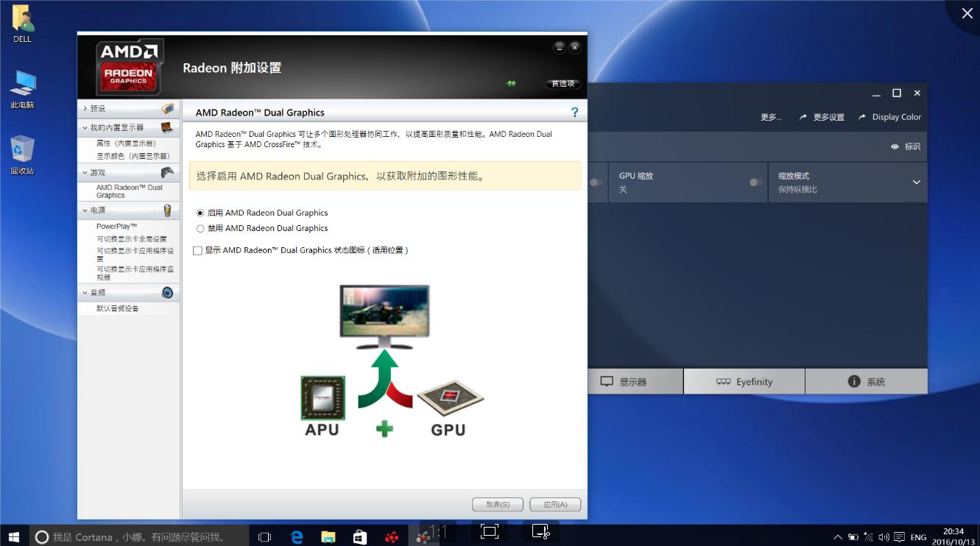Open Radeon Settings from the taskbar
Viewport: 980px width, 546px height.
coord(392,537)
